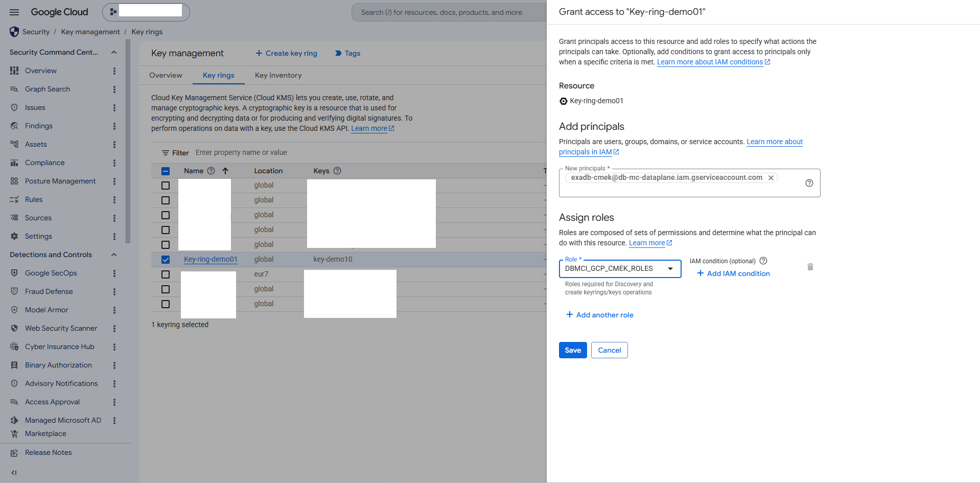Check the row checkbox just above Key-ring-demo01
The height and width of the screenshot is (483, 980).
166,245
